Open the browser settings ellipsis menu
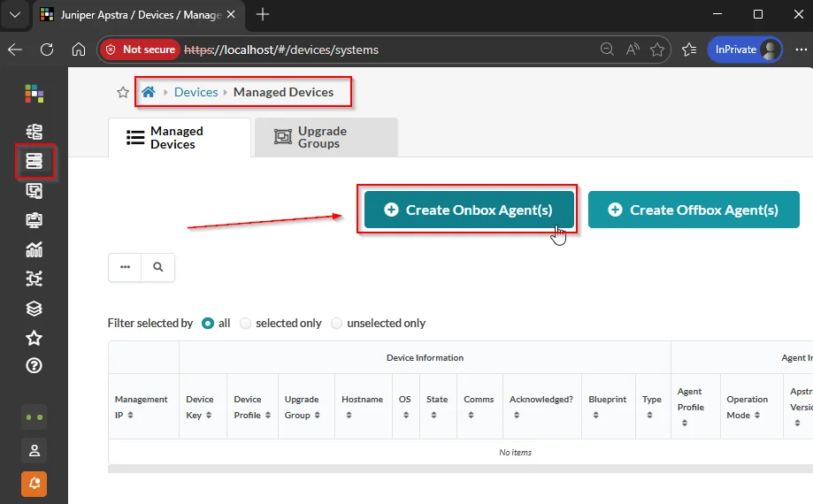This screenshot has height=504, width=813. tap(801, 50)
